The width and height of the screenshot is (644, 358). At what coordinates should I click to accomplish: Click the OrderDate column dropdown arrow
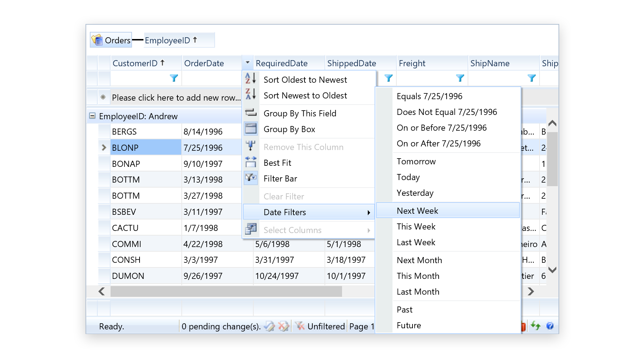coord(248,63)
